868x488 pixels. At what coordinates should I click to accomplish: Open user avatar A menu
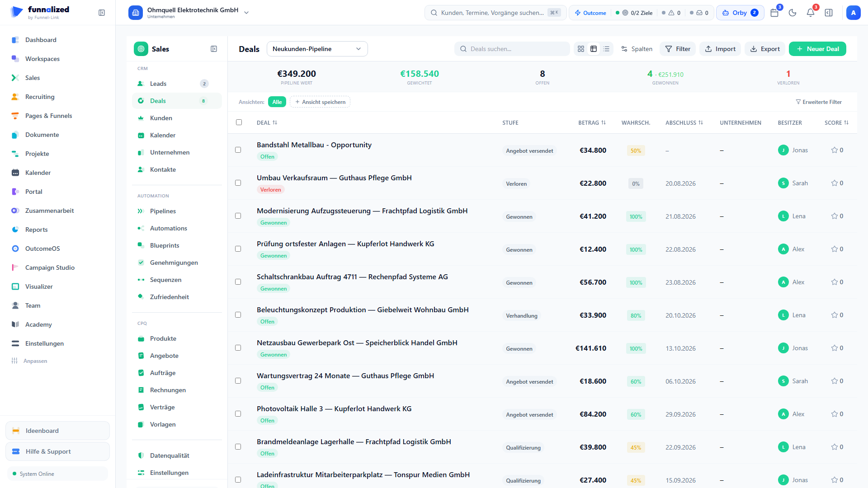coord(853,13)
